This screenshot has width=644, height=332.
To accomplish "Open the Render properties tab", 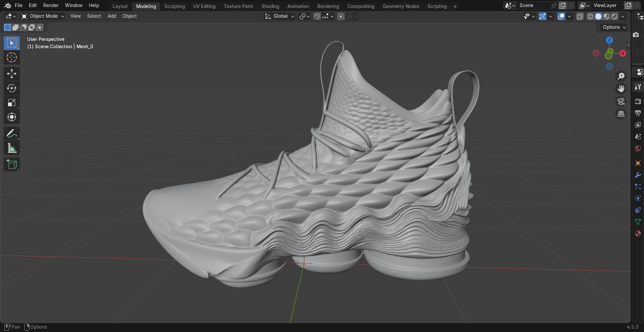I will coord(638,101).
